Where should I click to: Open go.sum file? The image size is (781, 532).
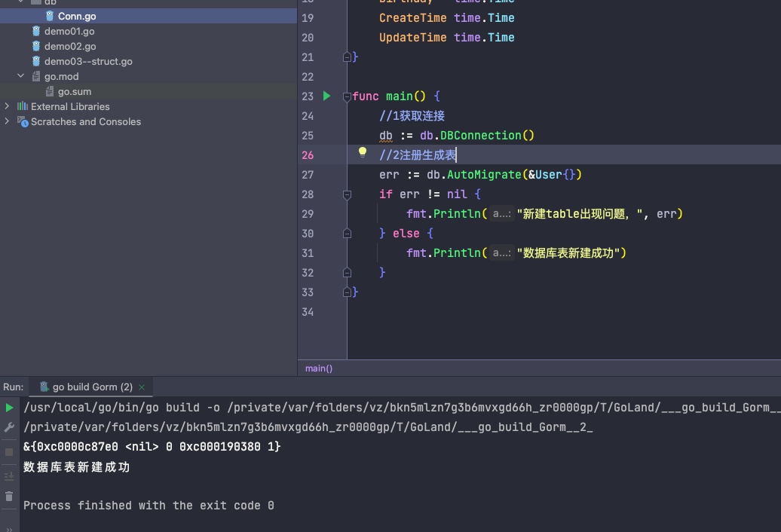coord(74,92)
